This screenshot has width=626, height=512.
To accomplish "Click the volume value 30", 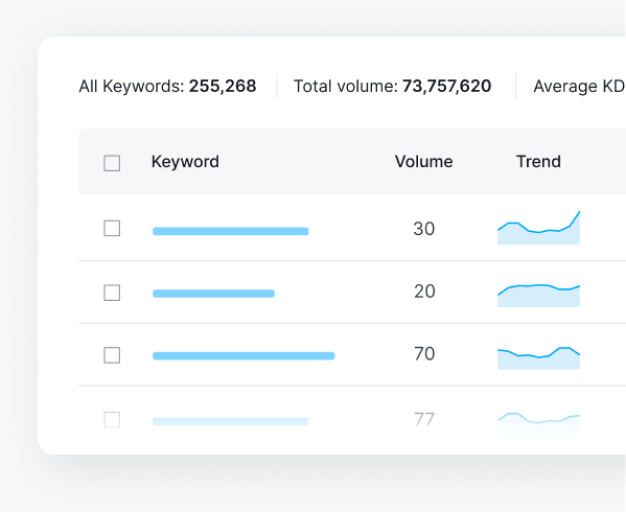I will point(424,229).
